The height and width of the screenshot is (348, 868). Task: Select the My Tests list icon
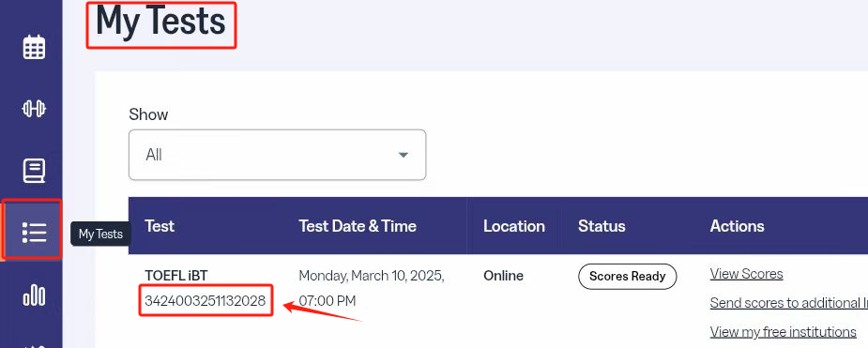click(x=34, y=233)
